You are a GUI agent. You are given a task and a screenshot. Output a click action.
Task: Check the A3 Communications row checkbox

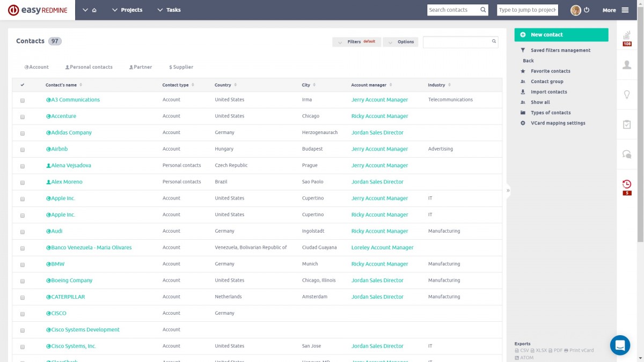click(23, 100)
